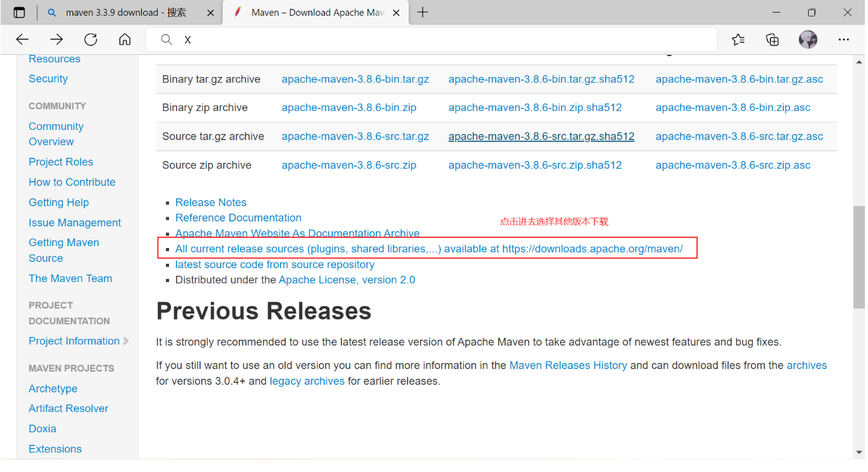Viewport: 868px width, 472px height.
Task: Open the archives link for old versions
Action: click(807, 365)
